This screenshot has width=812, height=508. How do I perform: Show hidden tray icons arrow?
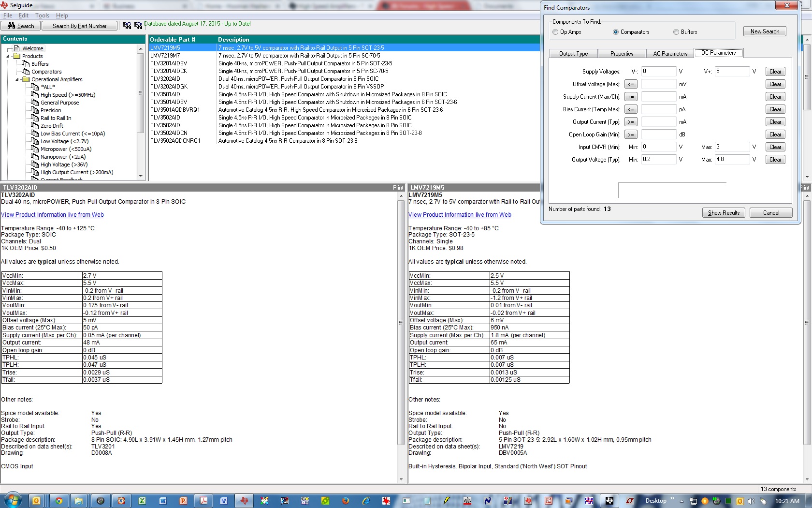(x=681, y=501)
